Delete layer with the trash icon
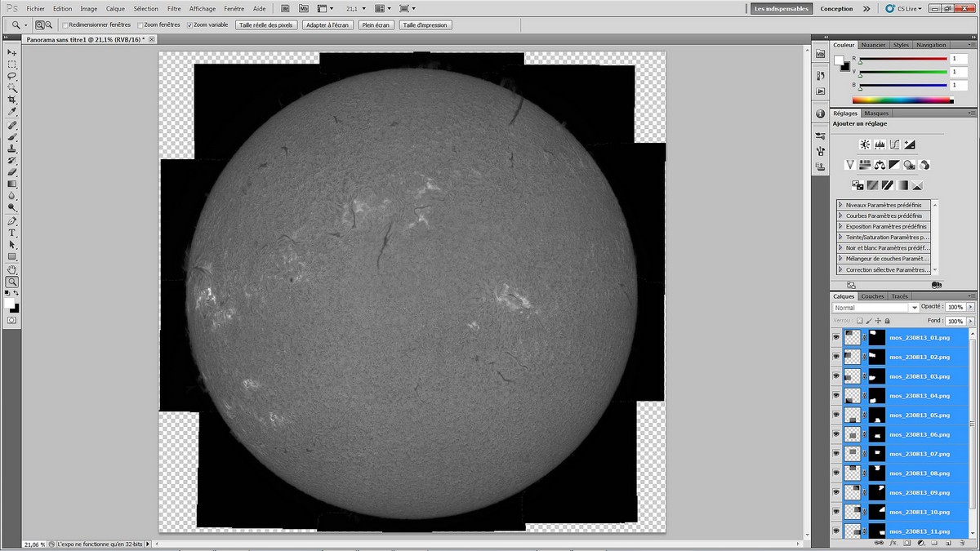 962,542
